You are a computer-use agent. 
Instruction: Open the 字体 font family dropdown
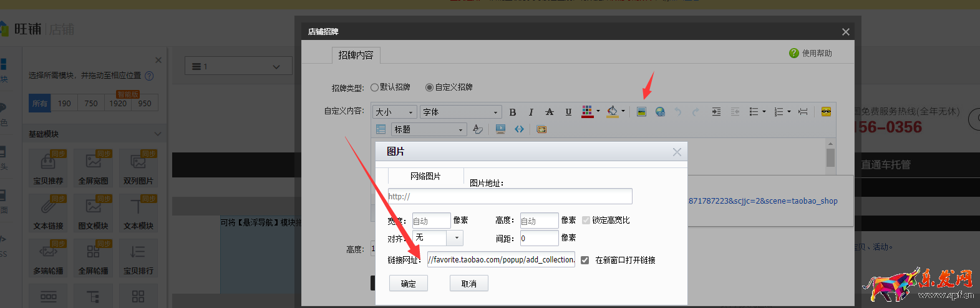tap(460, 112)
